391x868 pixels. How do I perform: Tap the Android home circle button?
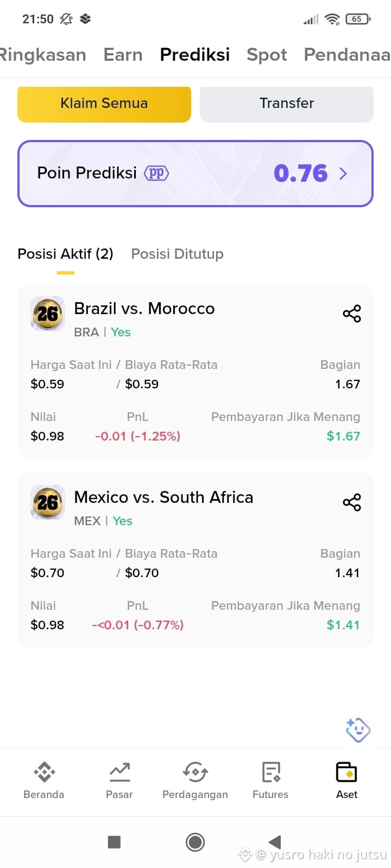(x=195, y=842)
